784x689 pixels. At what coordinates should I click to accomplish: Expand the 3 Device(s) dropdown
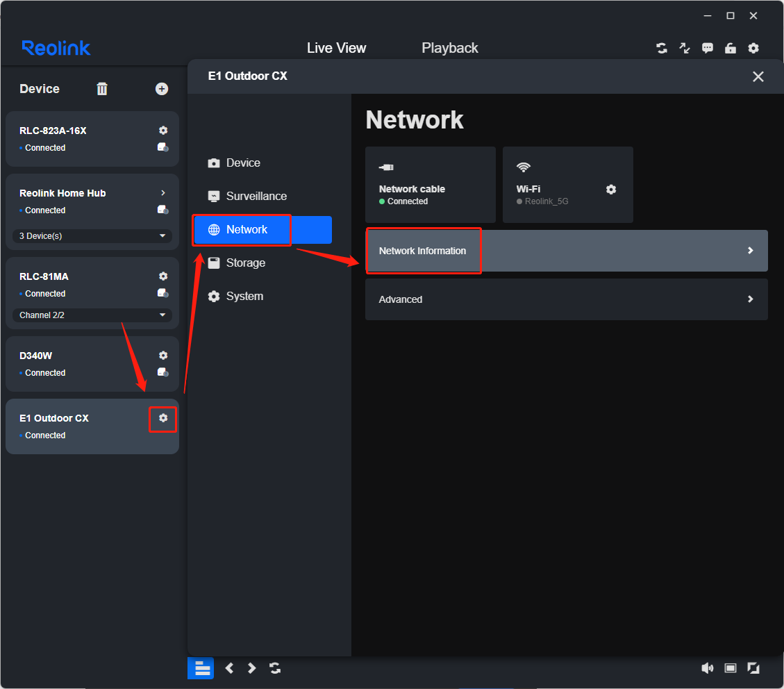(x=92, y=236)
